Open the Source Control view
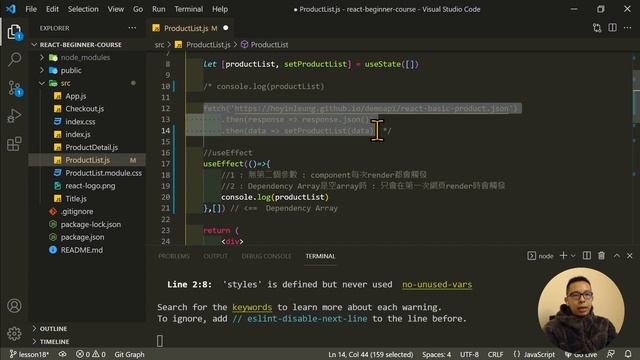Screen dimensions: 640x360 click(15, 88)
